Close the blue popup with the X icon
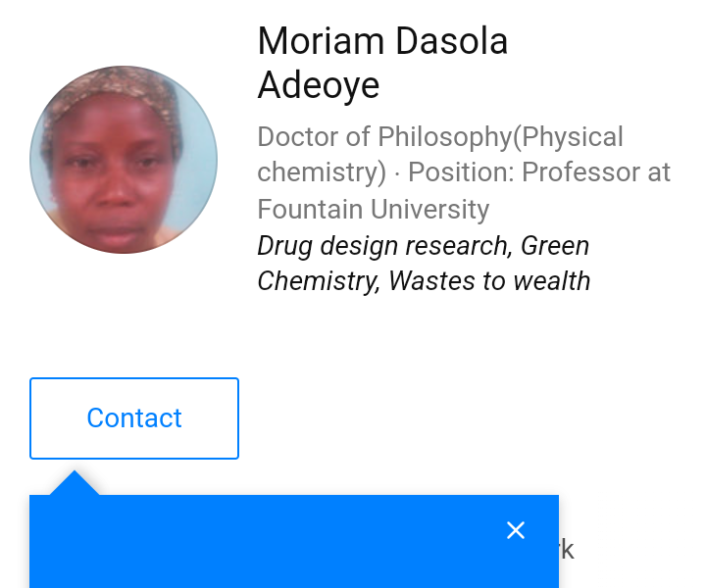The height and width of the screenshot is (588, 706). (x=516, y=530)
